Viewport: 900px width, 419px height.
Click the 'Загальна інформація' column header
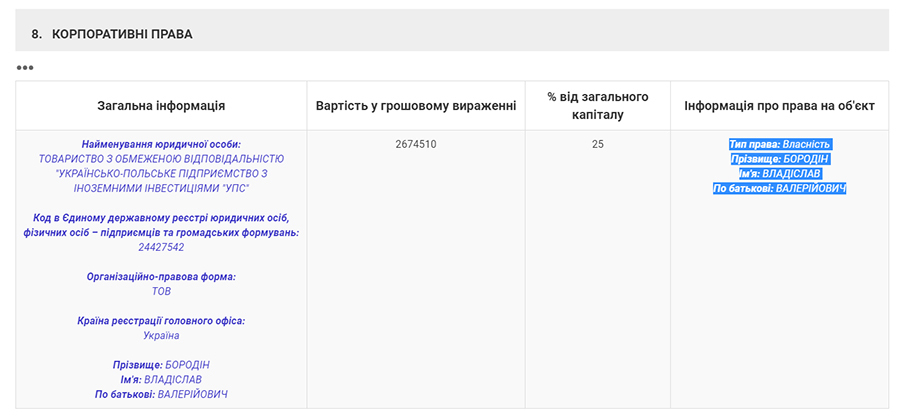pos(161,106)
